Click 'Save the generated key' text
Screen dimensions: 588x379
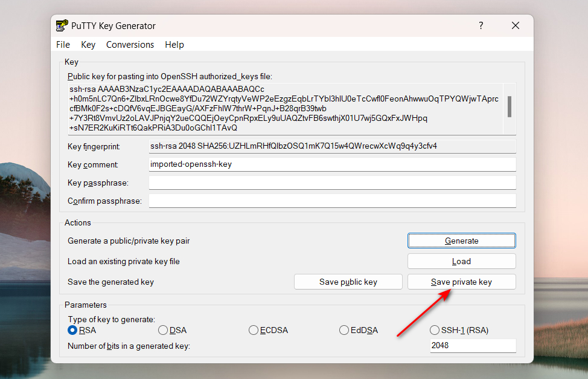click(110, 282)
